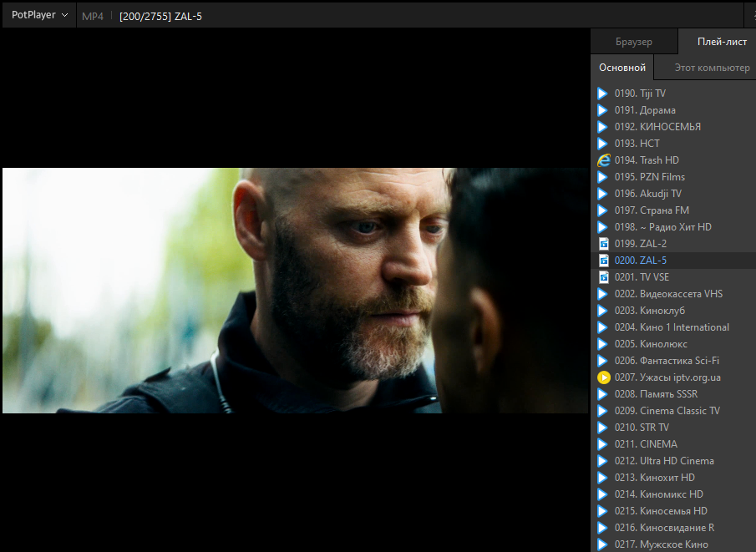
Task: Select playlist entry '0211. CINEMA'
Action: (x=673, y=444)
